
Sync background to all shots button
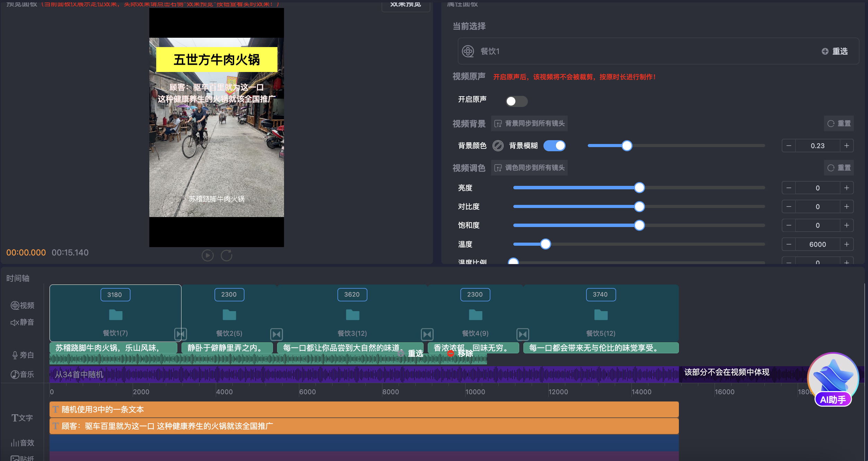click(529, 124)
